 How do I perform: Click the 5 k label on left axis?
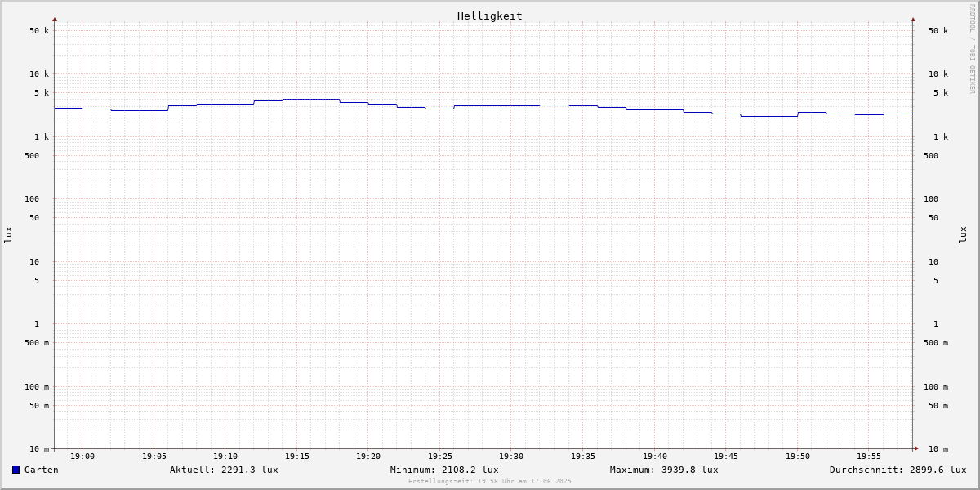42,93
